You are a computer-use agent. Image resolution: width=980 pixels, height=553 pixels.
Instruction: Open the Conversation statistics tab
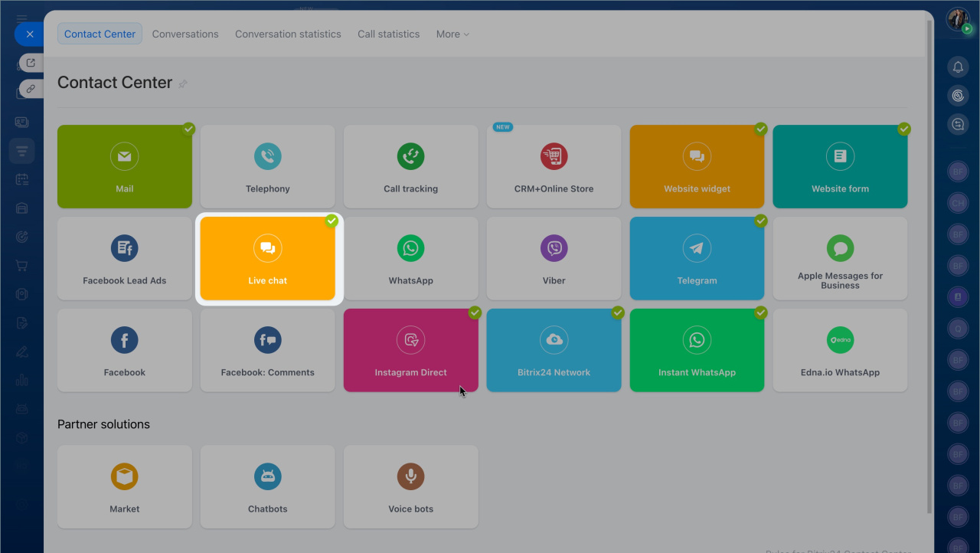[x=288, y=34]
